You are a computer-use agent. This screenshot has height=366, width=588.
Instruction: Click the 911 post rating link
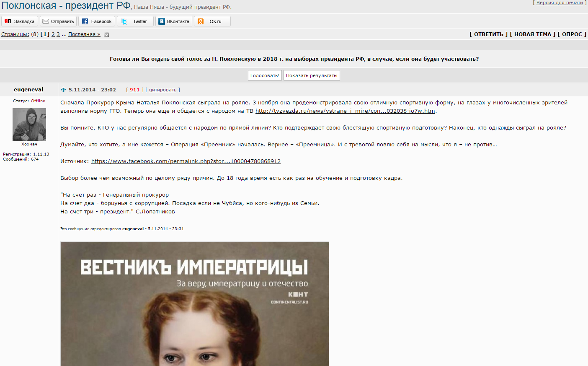coord(135,90)
